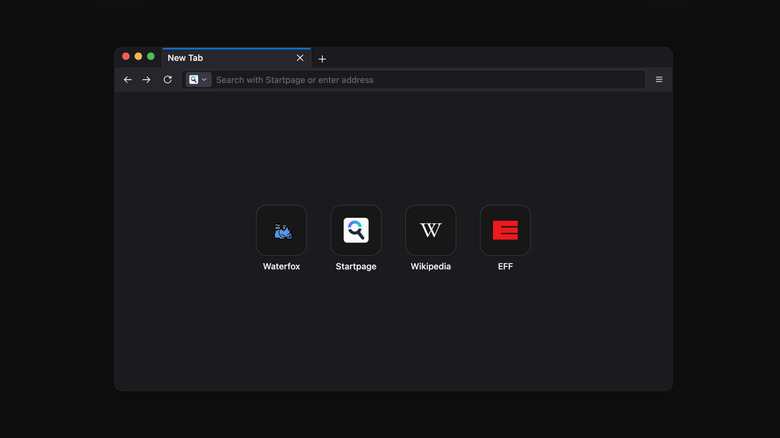Viewport: 780px width, 438px height.
Task: Close the window with red button
Action: click(126, 56)
